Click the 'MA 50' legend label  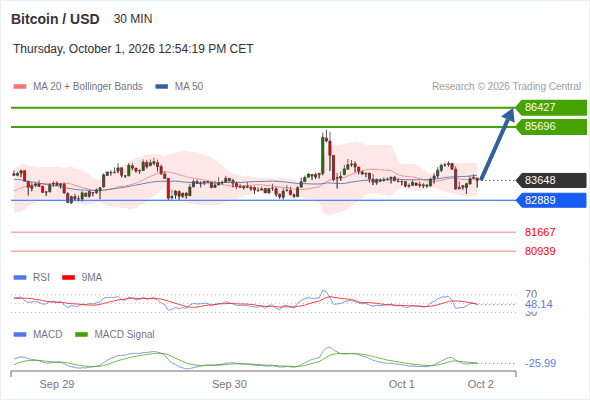tap(189, 87)
